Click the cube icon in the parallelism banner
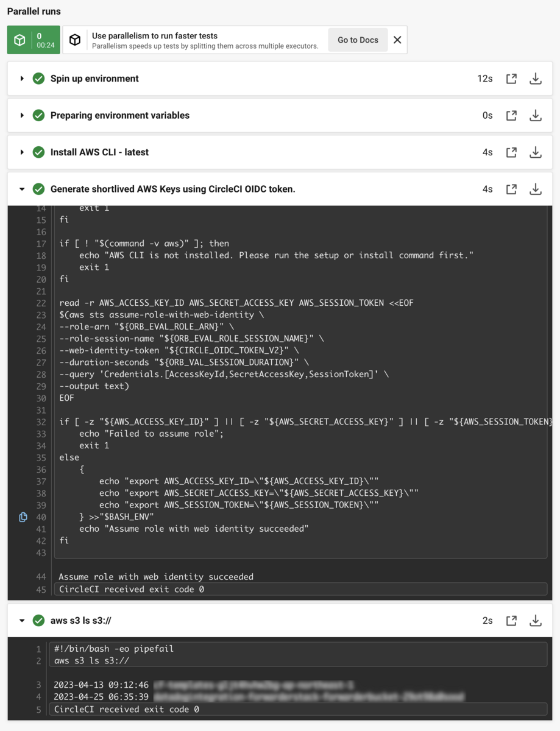 tap(74, 40)
